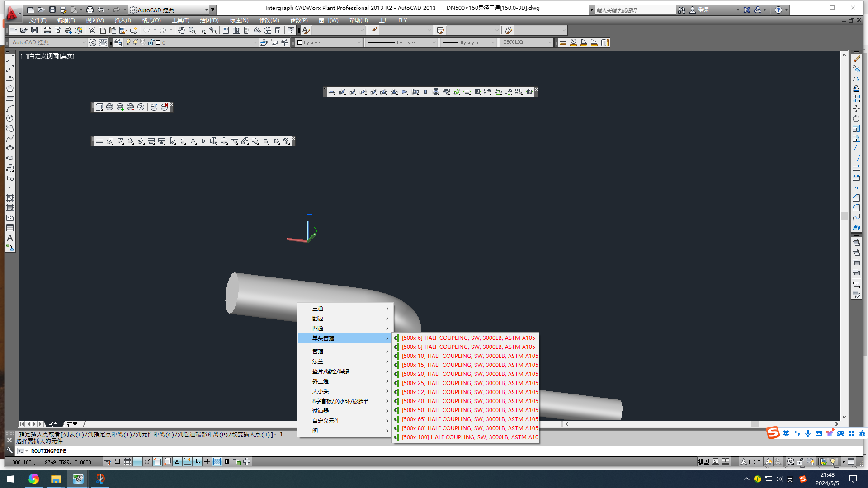Open the Help question mark toolbar icon
868x488 pixels.
click(x=291, y=30)
